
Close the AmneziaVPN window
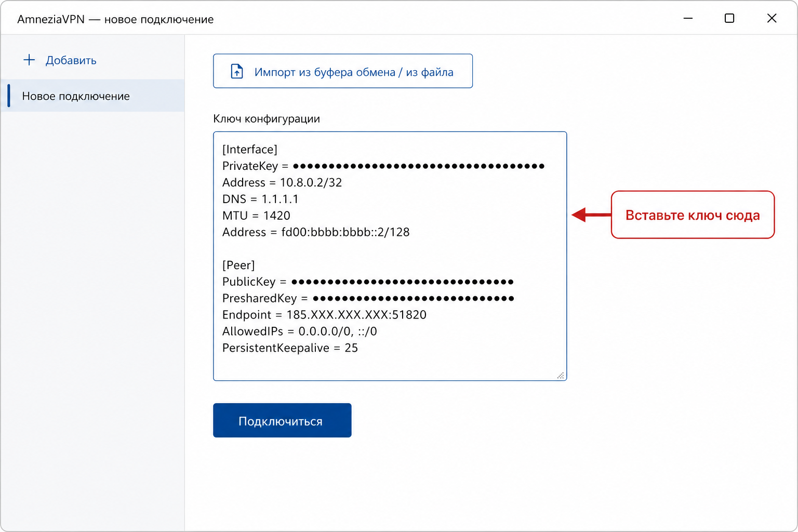[x=772, y=18]
